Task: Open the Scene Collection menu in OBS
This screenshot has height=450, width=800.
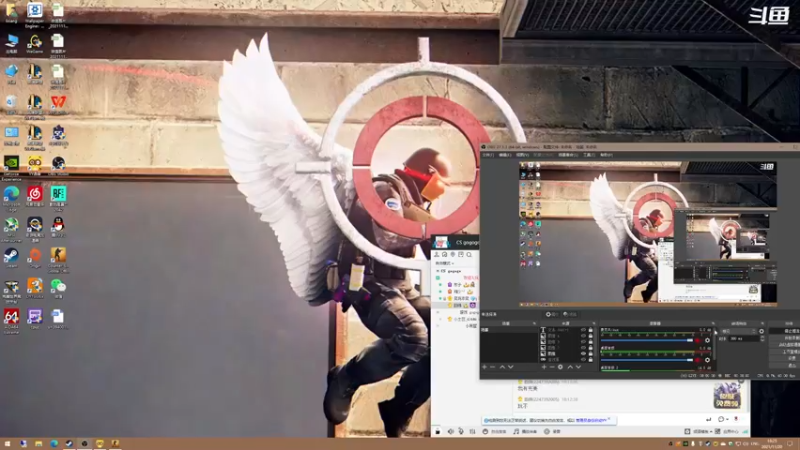Action: click(x=568, y=155)
